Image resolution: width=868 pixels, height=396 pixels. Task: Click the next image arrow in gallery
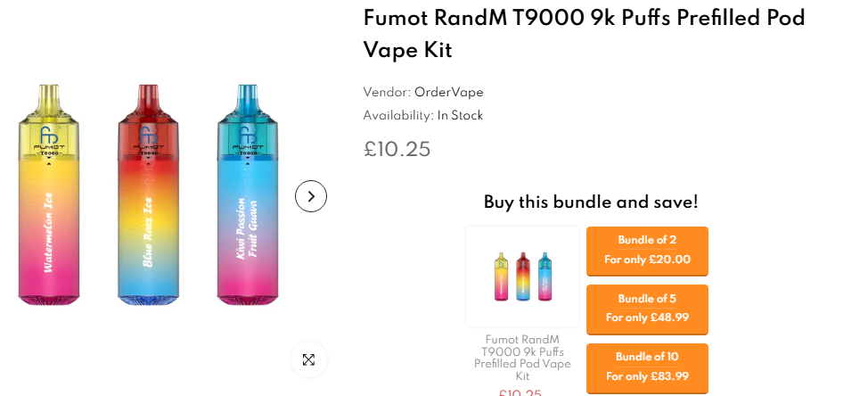pyautogui.click(x=311, y=196)
